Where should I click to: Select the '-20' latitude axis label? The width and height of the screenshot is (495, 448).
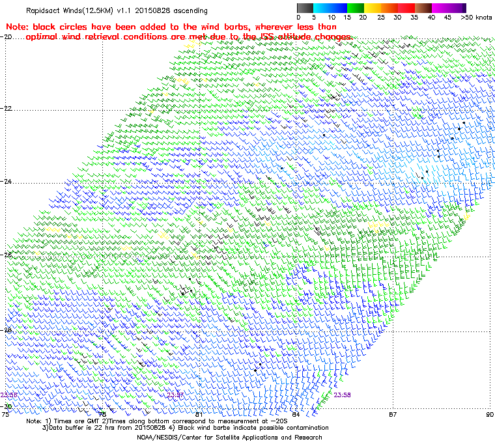(x=6, y=36)
